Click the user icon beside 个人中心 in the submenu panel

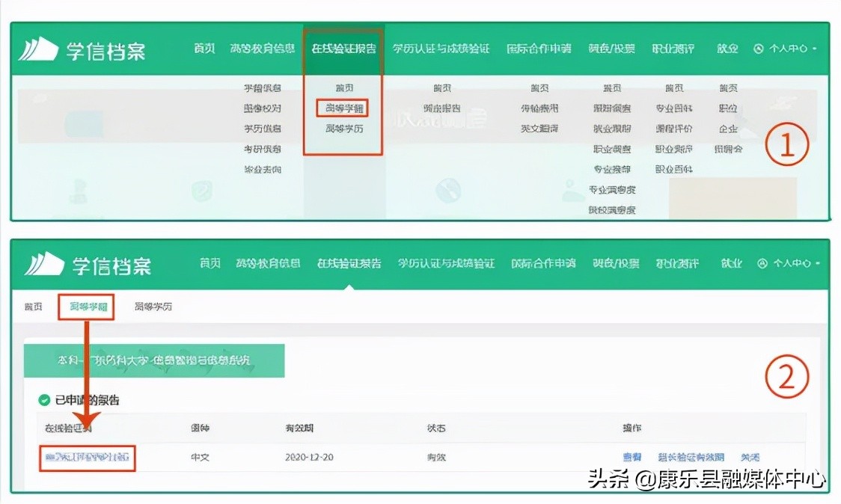point(759,49)
